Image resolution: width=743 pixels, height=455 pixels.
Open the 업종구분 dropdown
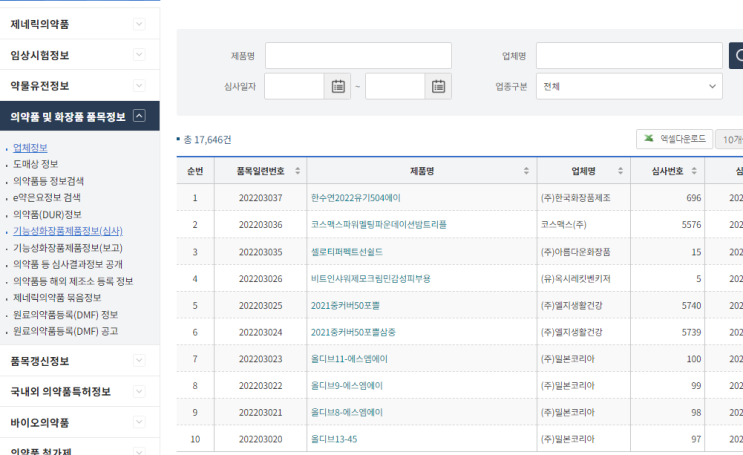tap(629, 86)
